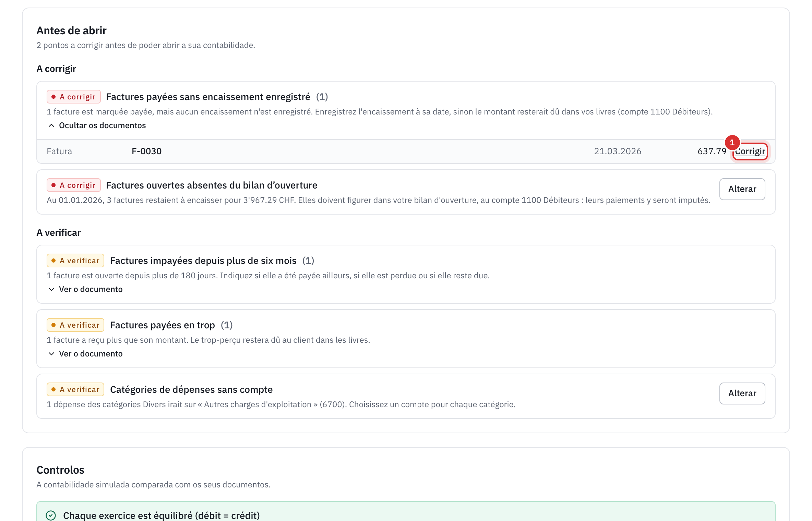Click Alterar for Factures ouvertes absentes du bilan
Image resolution: width=812 pixels, height=521 pixels.
(742, 189)
